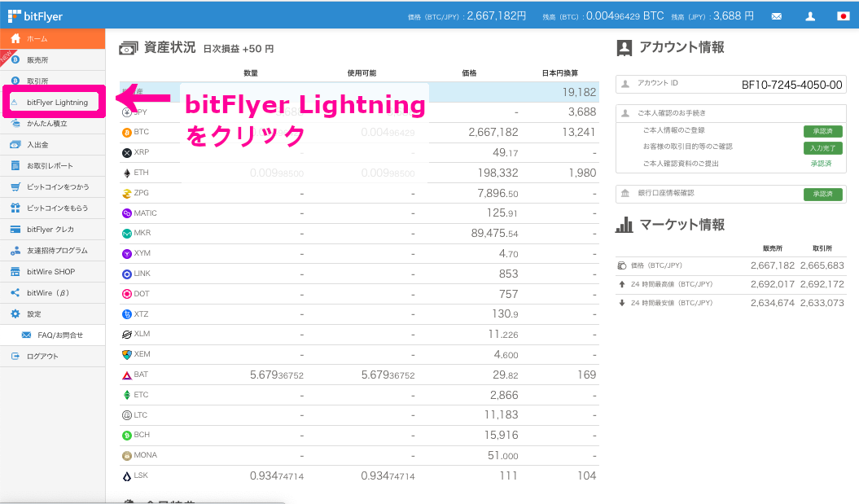This screenshot has height=504, width=859.
Task: Click LSK quantity 0.93474714 in 使用可能 column
Action: coord(388,476)
